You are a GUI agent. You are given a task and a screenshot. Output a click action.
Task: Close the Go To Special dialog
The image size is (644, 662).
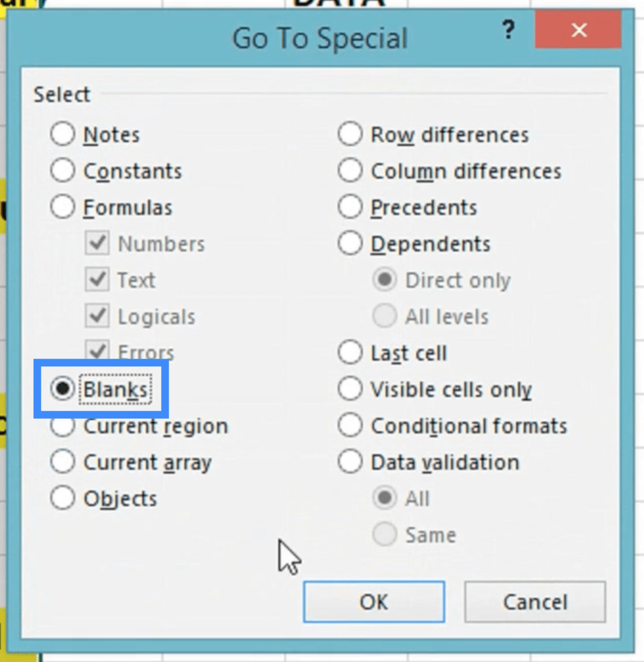coord(578,30)
